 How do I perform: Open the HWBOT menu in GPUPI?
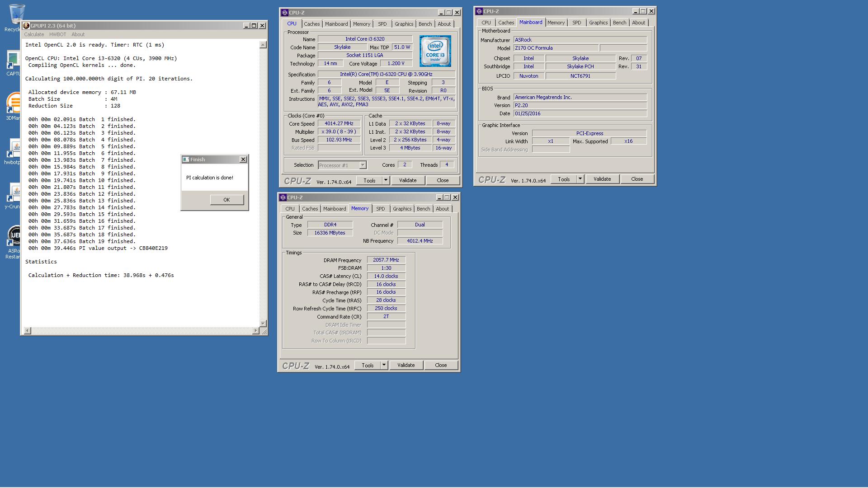[57, 34]
